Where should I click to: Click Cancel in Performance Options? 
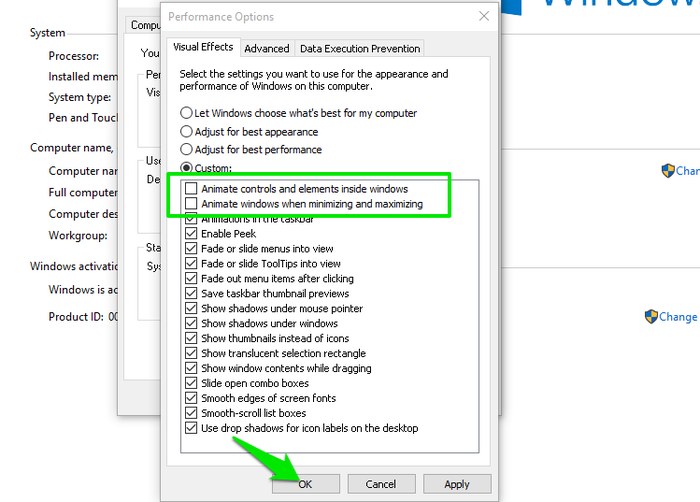pos(381,484)
